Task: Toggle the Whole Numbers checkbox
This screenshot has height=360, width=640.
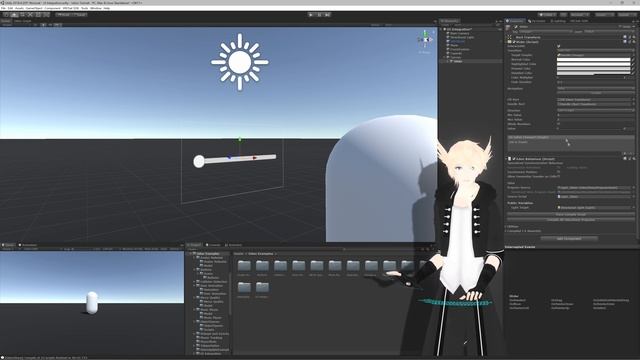Action: pyautogui.click(x=559, y=124)
